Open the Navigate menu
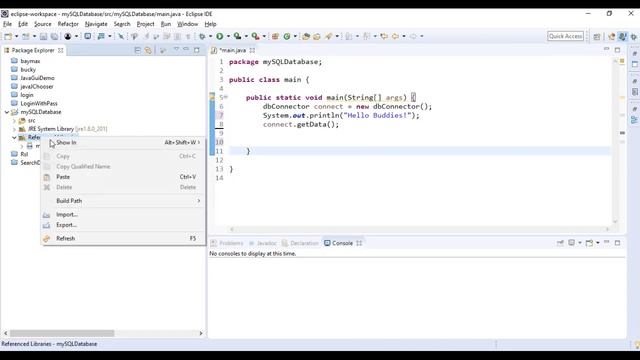 [x=96, y=24]
